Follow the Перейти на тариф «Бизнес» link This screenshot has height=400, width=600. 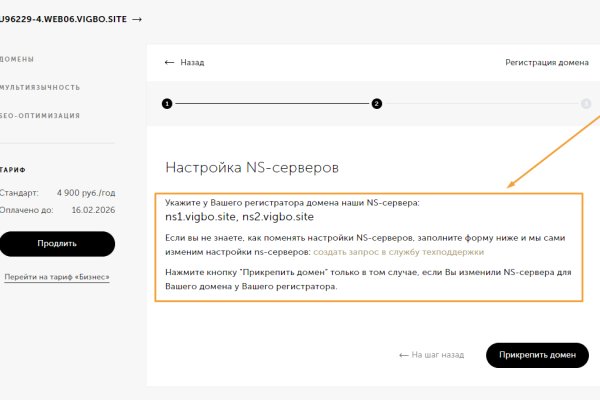click(57, 276)
